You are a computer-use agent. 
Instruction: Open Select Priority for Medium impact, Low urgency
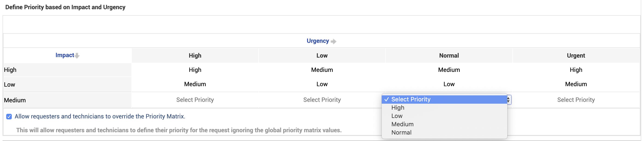click(x=322, y=100)
